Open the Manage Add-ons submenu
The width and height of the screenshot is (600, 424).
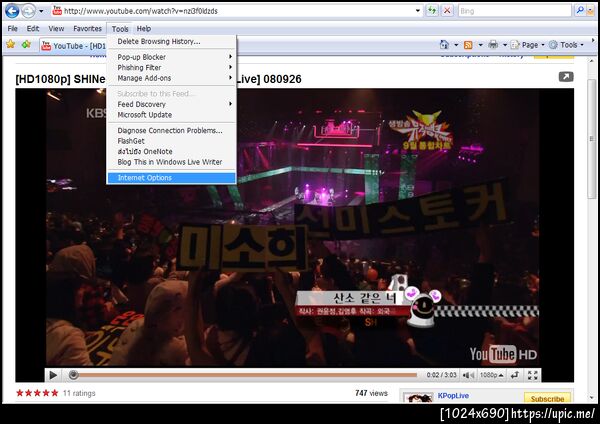click(x=171, y=78)
